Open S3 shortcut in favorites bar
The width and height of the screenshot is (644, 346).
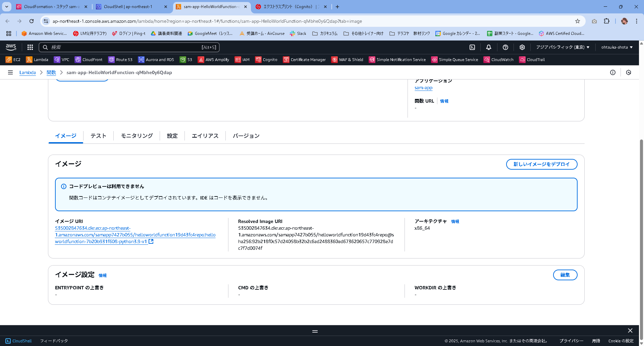(x=186, y=60)
